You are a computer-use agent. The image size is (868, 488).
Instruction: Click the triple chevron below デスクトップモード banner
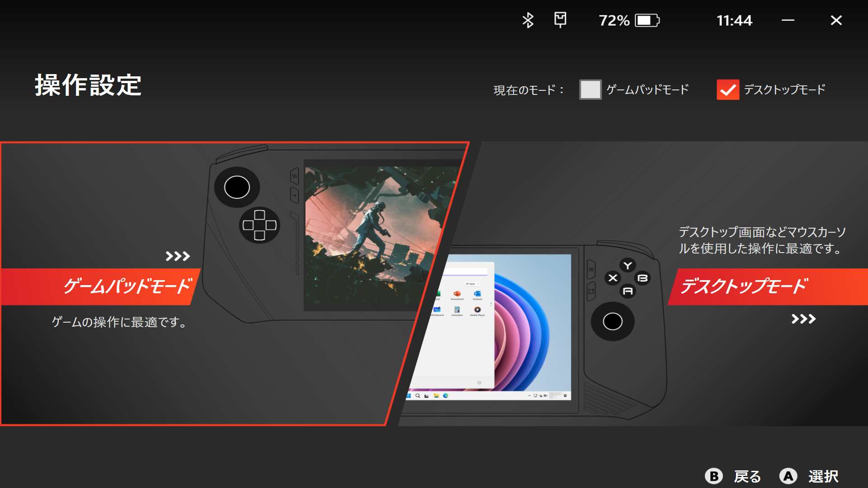pos(803,319)
